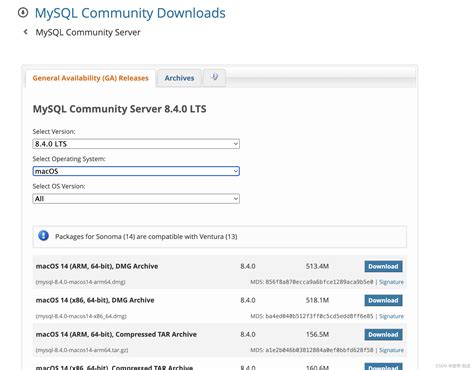Screen dimensions: 474x370
Task: Click the blue info icon in Sonoma notice
Action: 43,236
